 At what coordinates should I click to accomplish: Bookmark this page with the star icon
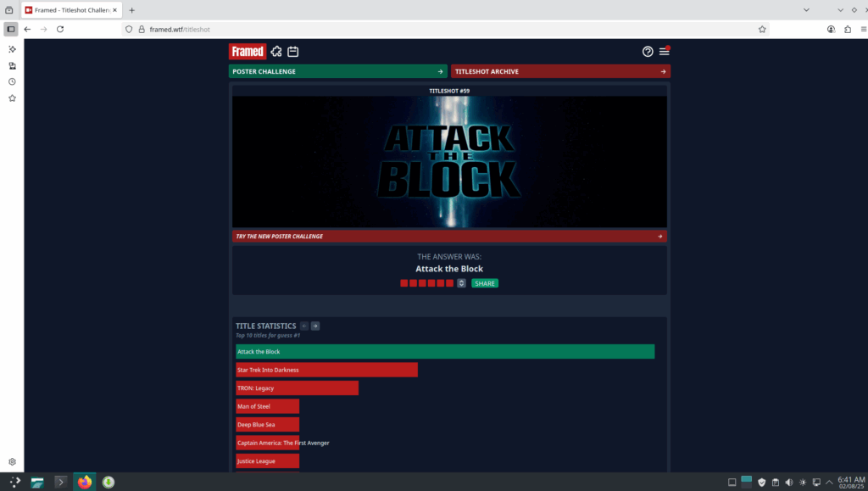click(x=762, y=29)
